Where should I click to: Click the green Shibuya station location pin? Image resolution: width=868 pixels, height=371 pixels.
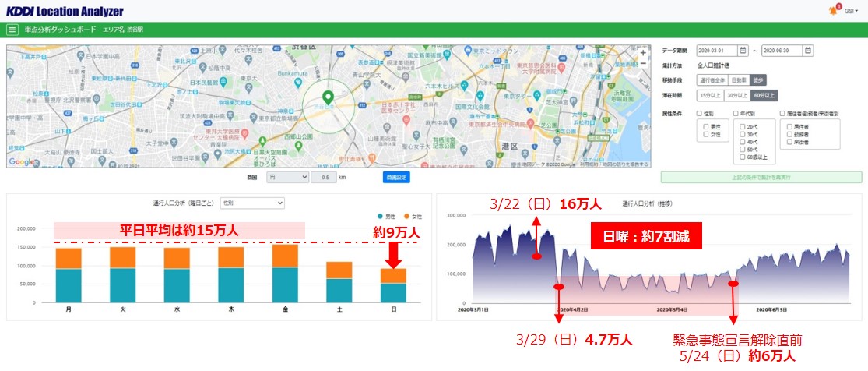pos(328,97)
